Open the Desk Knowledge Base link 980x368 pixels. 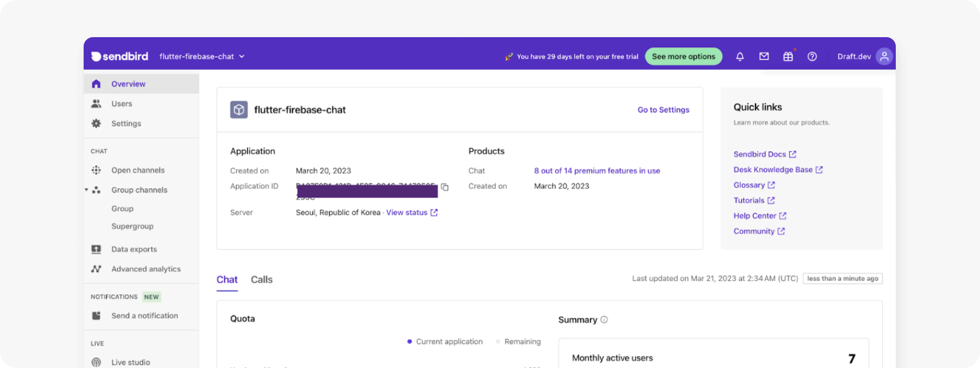click(x=778, y=170)
